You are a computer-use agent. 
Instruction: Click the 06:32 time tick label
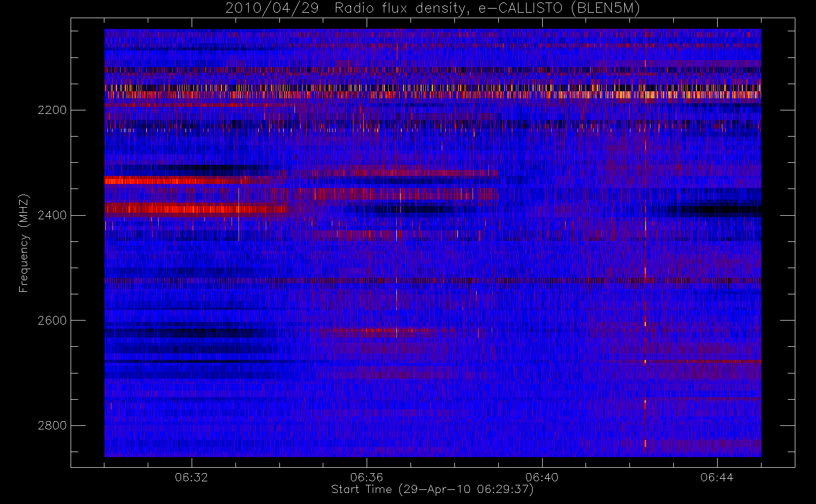point(192,477)
